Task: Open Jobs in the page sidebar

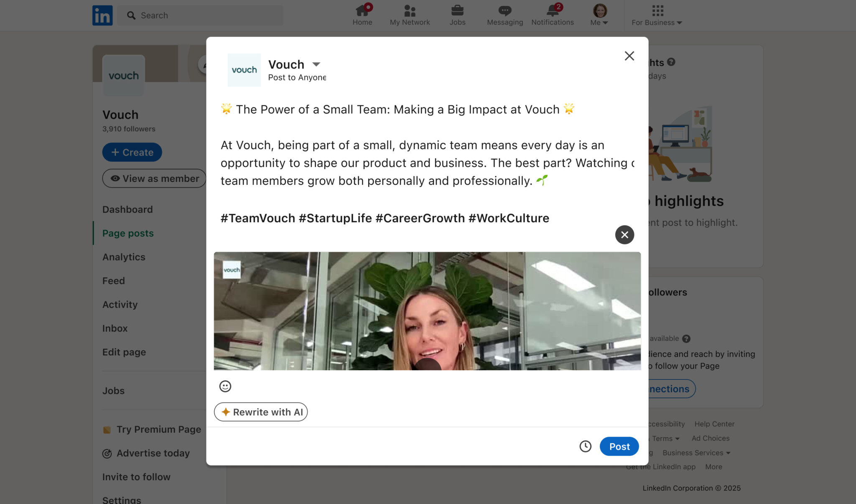Action: click(x=113, y=391)
